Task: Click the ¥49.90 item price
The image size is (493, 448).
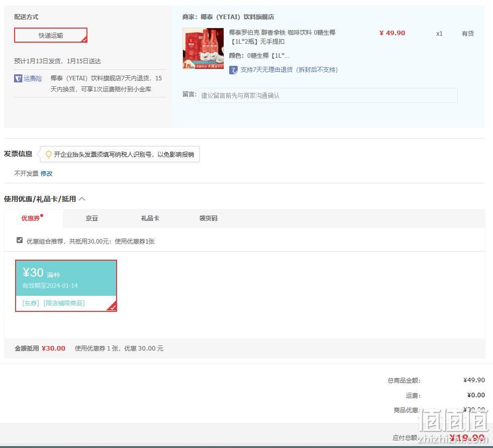Action: coord(392,33)
